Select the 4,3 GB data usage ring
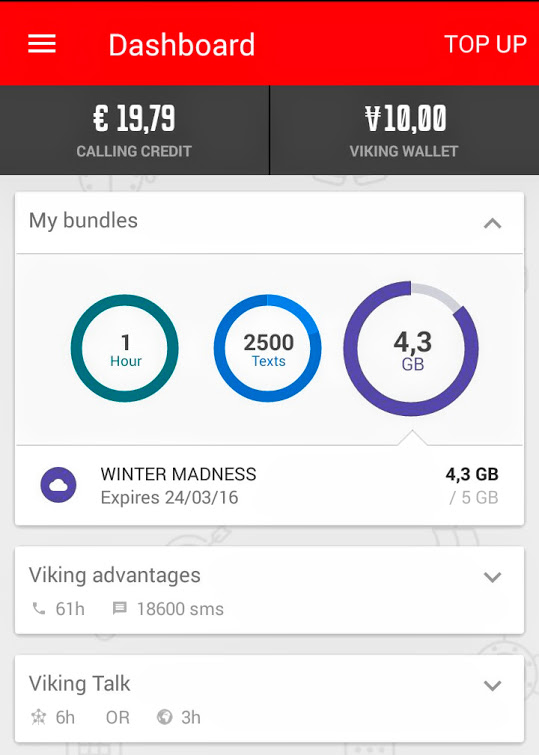 [411, 349]
